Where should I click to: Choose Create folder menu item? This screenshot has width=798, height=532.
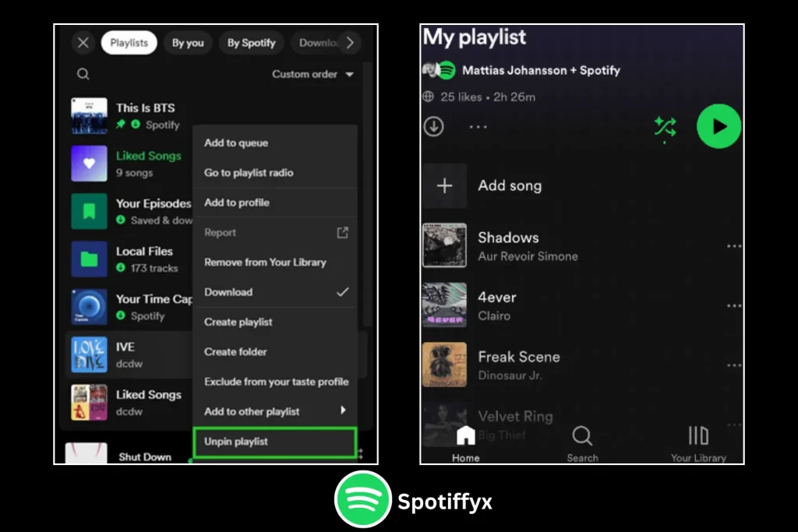(x=275, y=352)
